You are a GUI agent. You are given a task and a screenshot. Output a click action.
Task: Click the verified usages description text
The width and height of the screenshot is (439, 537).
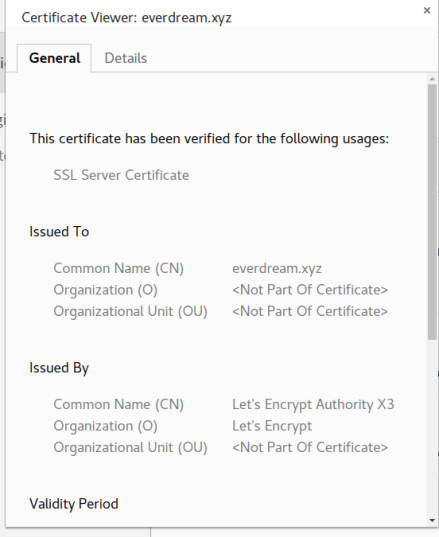click(209, 139)
